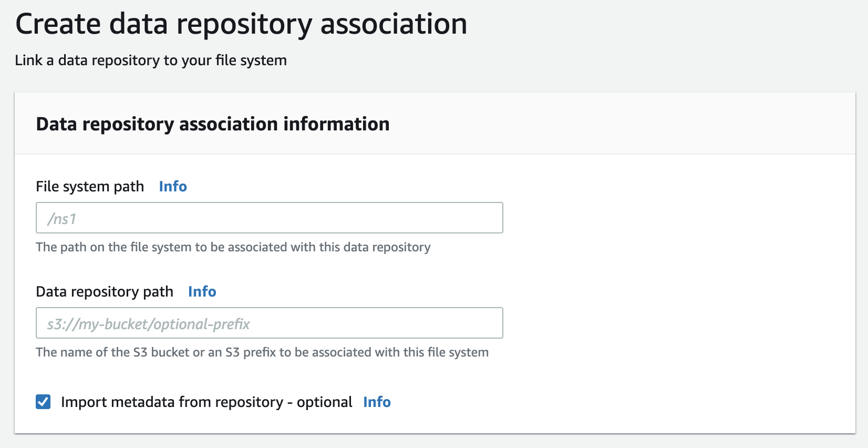
Task: Click the right end of File system path field
Action: tap(489, 218)
